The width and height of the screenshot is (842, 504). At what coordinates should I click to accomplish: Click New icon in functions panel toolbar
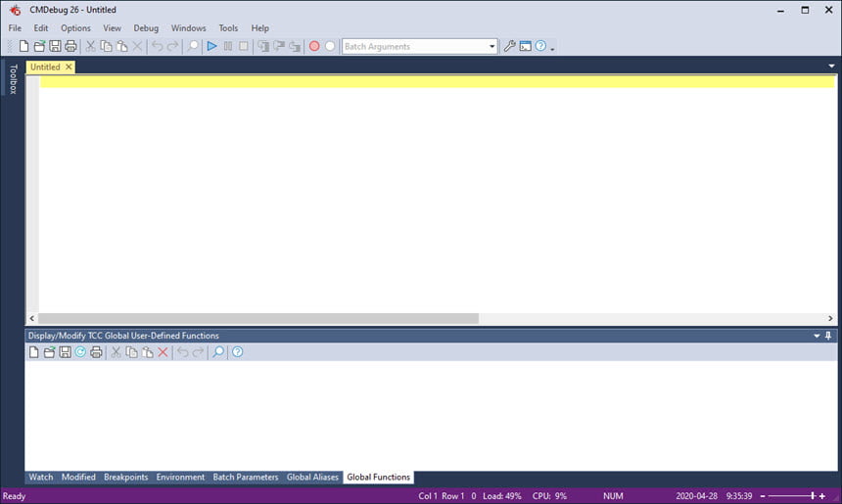tap(34, 352)
